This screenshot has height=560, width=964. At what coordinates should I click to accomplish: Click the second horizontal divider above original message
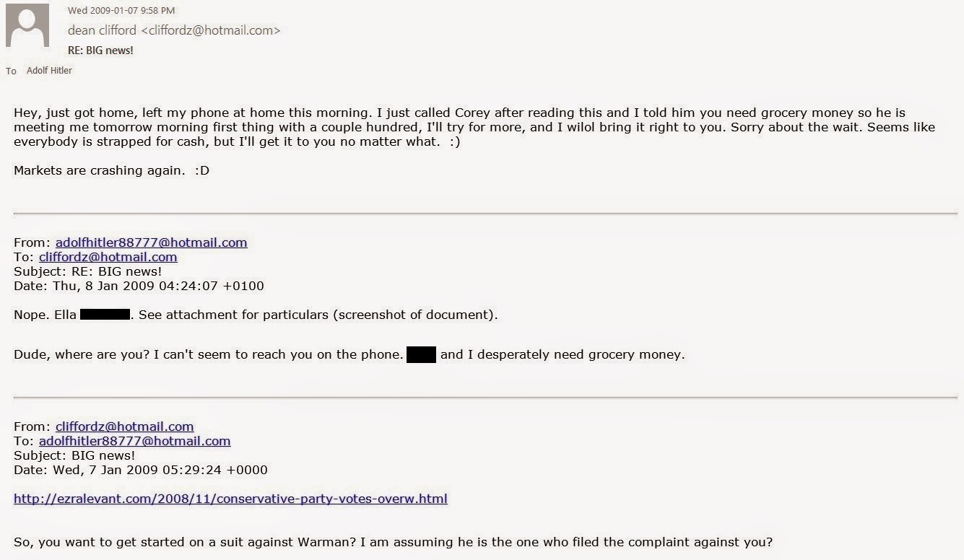pos(485,398)
